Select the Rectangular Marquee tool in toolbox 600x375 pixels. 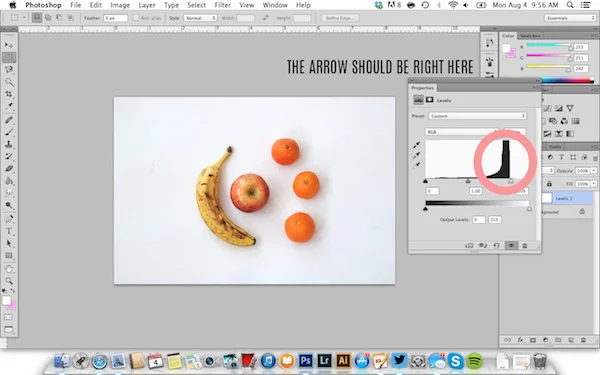(8, 57)
